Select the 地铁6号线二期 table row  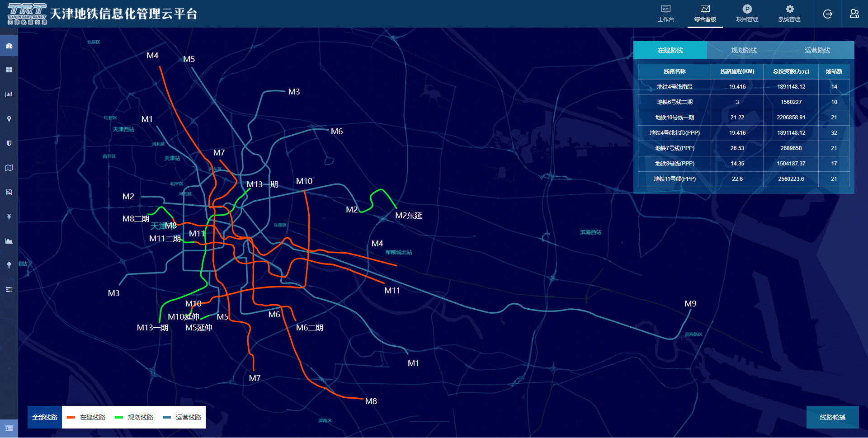tap(744, 102)
